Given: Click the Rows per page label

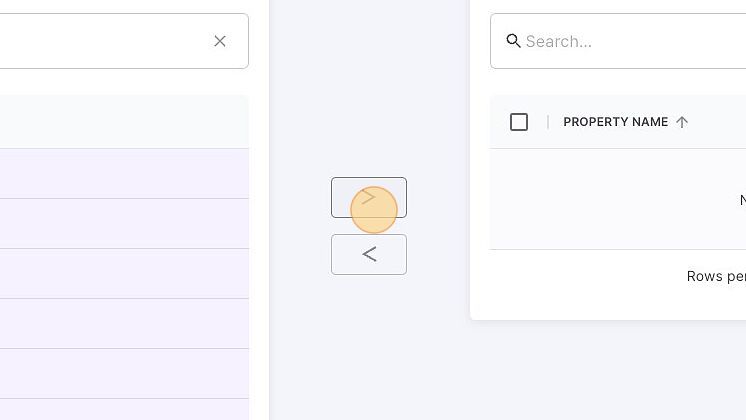Looking at the screenshot, I should pyautogui.click(x=716, y=276).
